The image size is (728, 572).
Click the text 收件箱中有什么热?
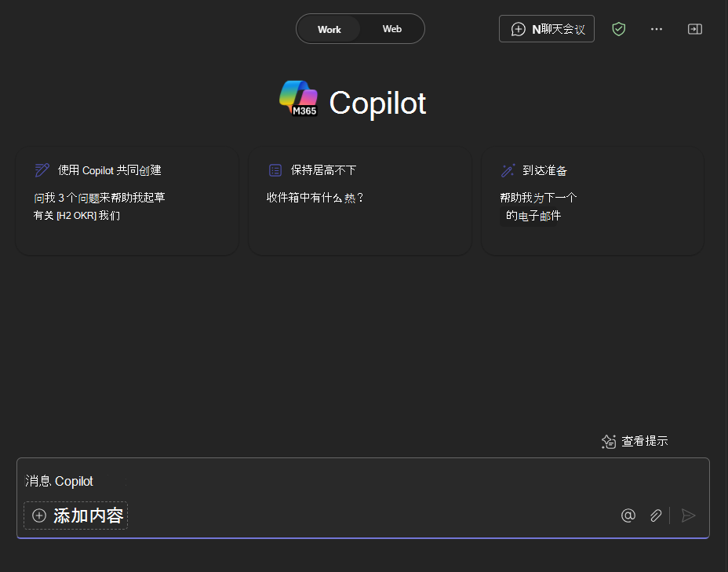315,198
